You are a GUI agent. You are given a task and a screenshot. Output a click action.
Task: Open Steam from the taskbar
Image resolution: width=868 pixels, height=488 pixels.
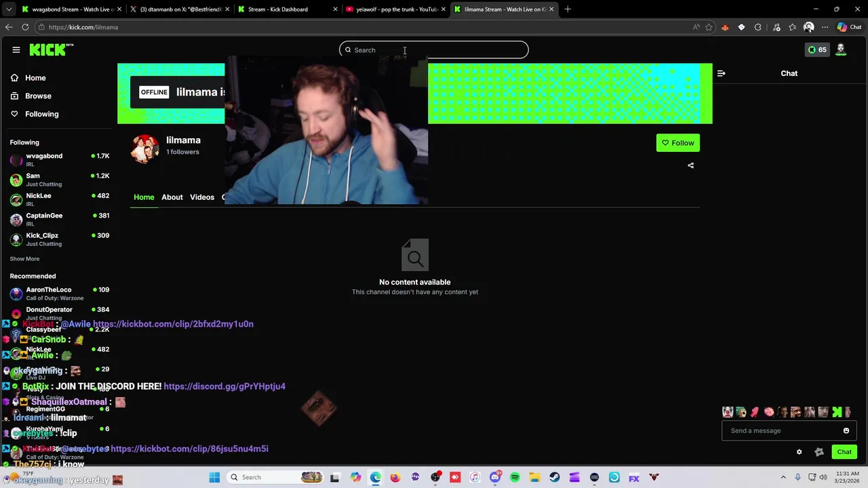(x=555, y=477)
